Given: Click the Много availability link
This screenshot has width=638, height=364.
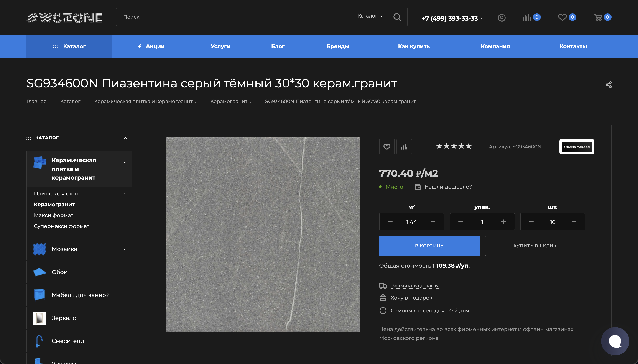Looking at the screenshot, I should (x=394, y=187).
